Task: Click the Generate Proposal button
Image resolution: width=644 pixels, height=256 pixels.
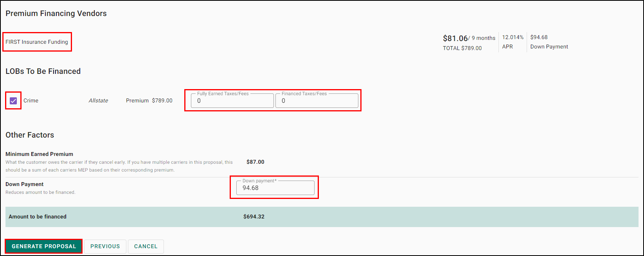Action: click(44, 246)
